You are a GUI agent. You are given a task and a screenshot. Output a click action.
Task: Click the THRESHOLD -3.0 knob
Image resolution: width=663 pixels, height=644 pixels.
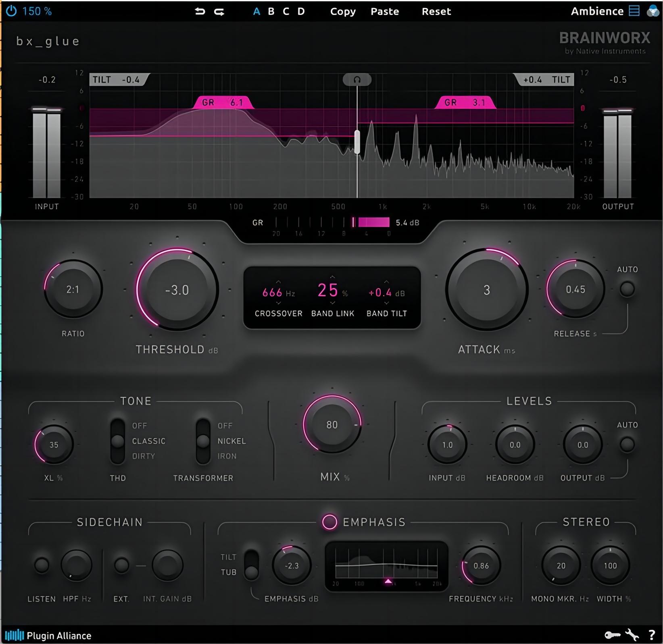point(177,289)
